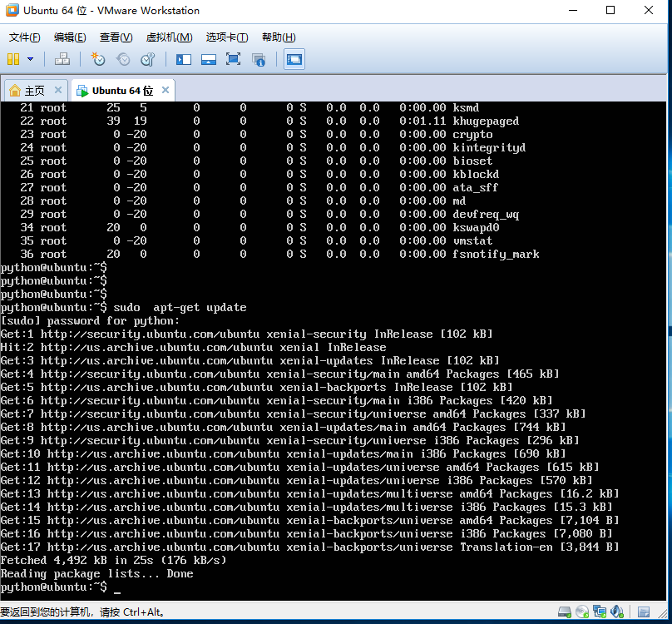This screenshot has height=624, width=672.
Task: Click the kintegrityd process row
Action: (273, 148)
